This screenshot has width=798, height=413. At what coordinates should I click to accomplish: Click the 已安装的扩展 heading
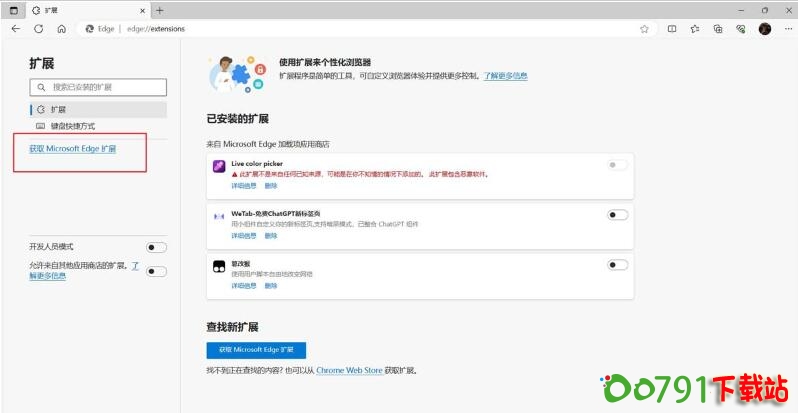click(238, 119)
